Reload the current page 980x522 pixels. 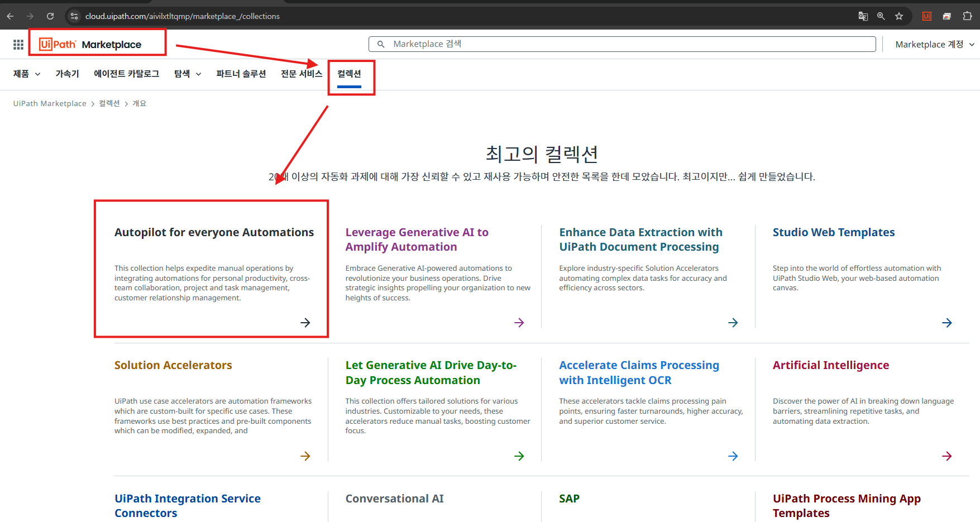pos(50,16)
